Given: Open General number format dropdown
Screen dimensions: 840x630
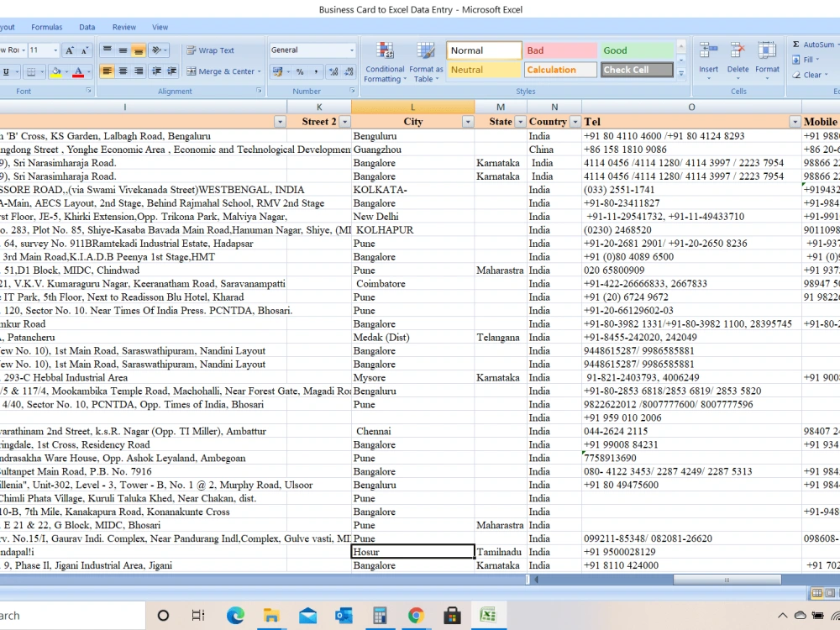Looking at the screenshot, I should pyautogui.click(x=352, y=50).
